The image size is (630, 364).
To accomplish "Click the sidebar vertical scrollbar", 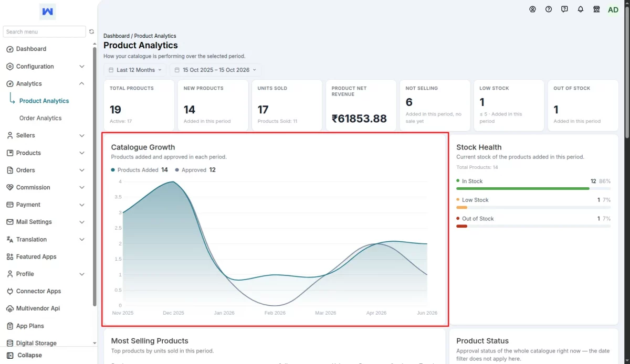I will pyautogui.click(x=94, y=176).
